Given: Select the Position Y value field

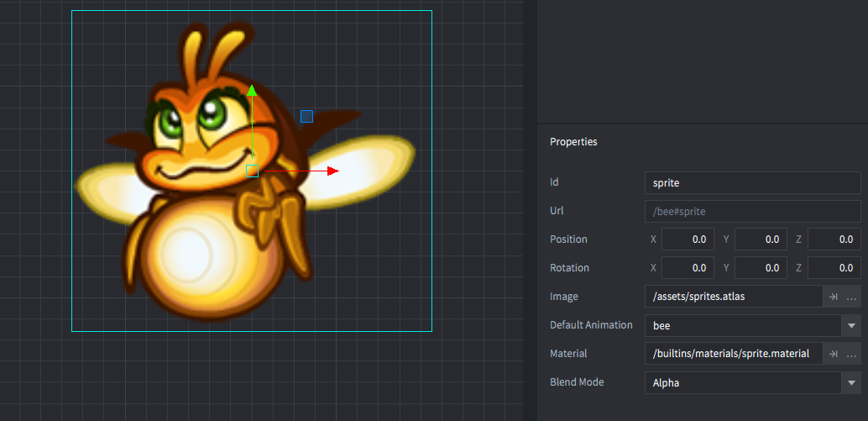Looking at the screenshot, I should (761, 239).
